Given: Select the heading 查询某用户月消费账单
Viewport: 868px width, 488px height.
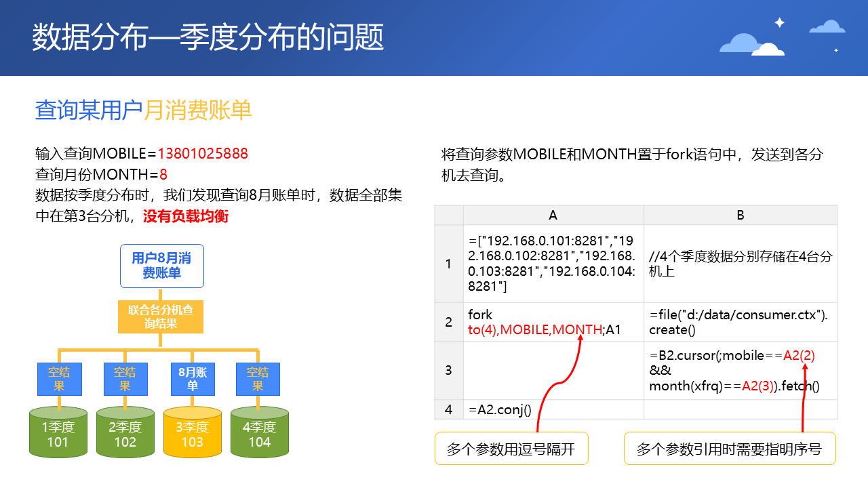Looking at the screenshot, I should (x=143, y=110).
